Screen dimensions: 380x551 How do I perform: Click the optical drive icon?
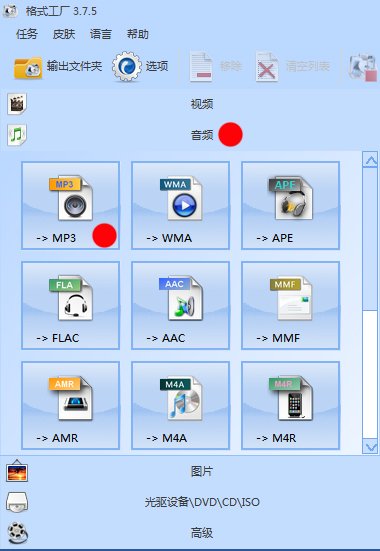pos(17,503)
